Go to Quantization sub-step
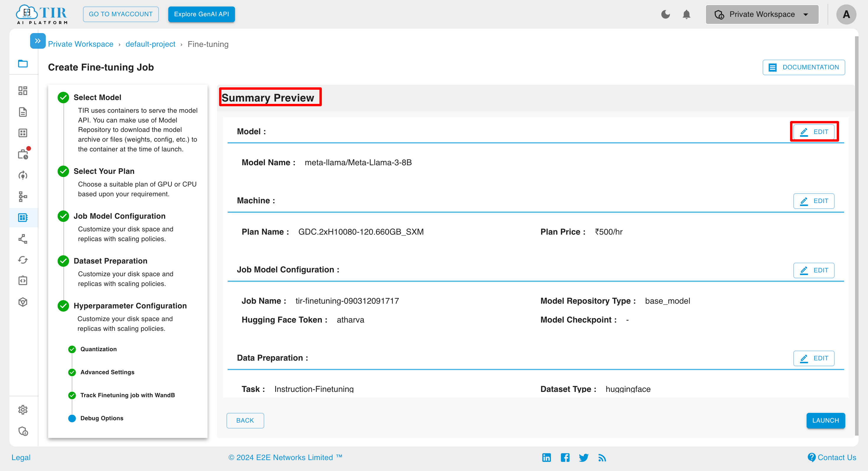 coord(98,349)
